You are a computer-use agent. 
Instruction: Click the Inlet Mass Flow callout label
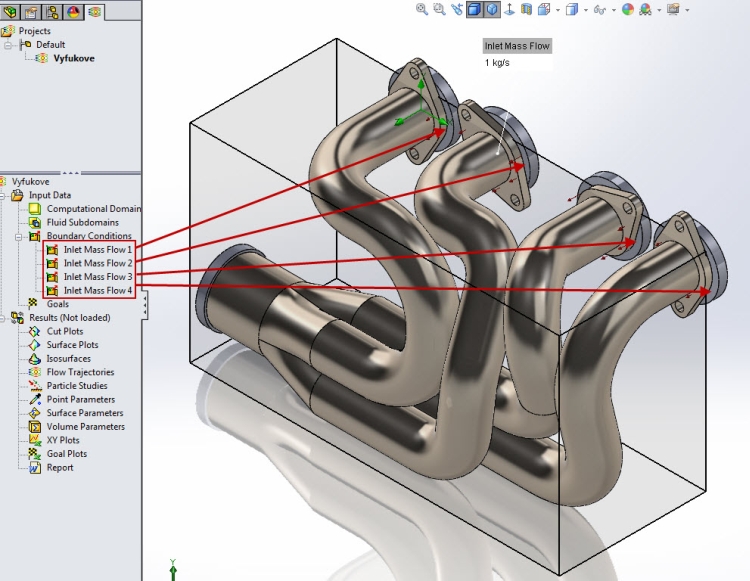517,46
